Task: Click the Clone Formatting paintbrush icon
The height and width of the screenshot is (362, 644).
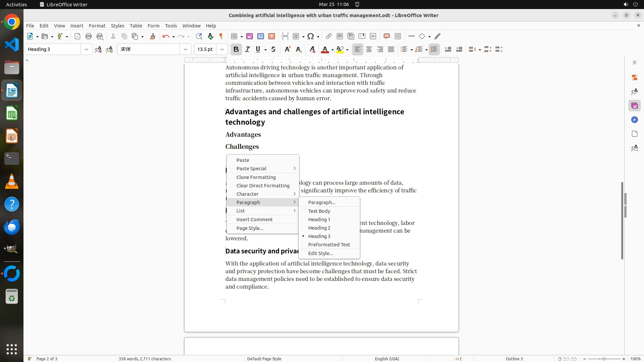Action: (x=153, y=36)
